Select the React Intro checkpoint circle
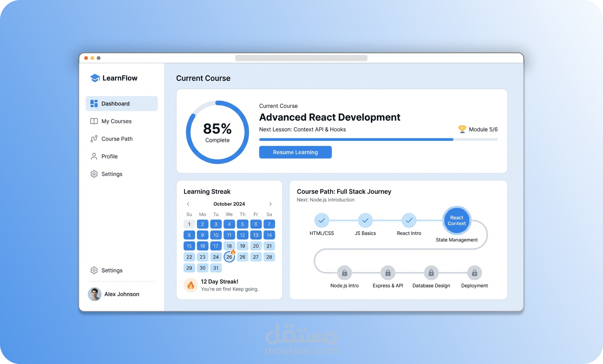 pyautogui.click(x=408, y=220)
